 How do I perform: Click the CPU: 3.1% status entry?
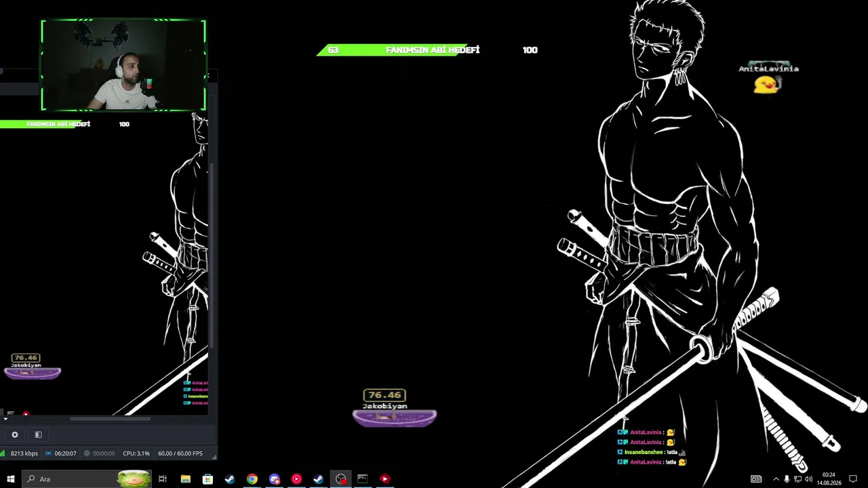(x=136, y=453)
